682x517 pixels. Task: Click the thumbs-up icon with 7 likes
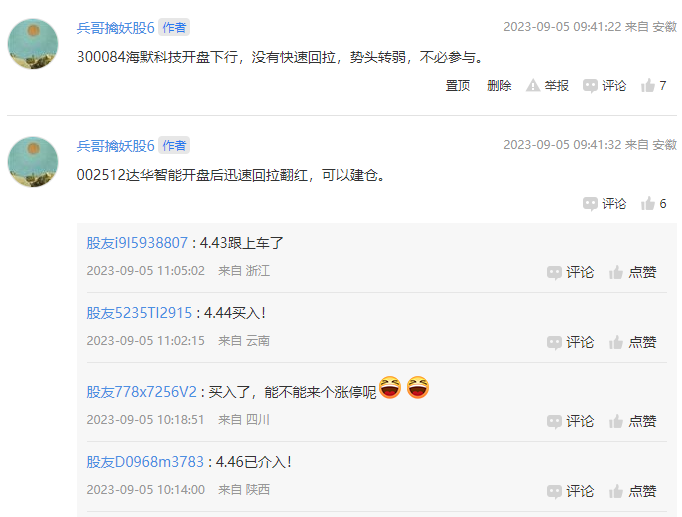pos(648,86)
